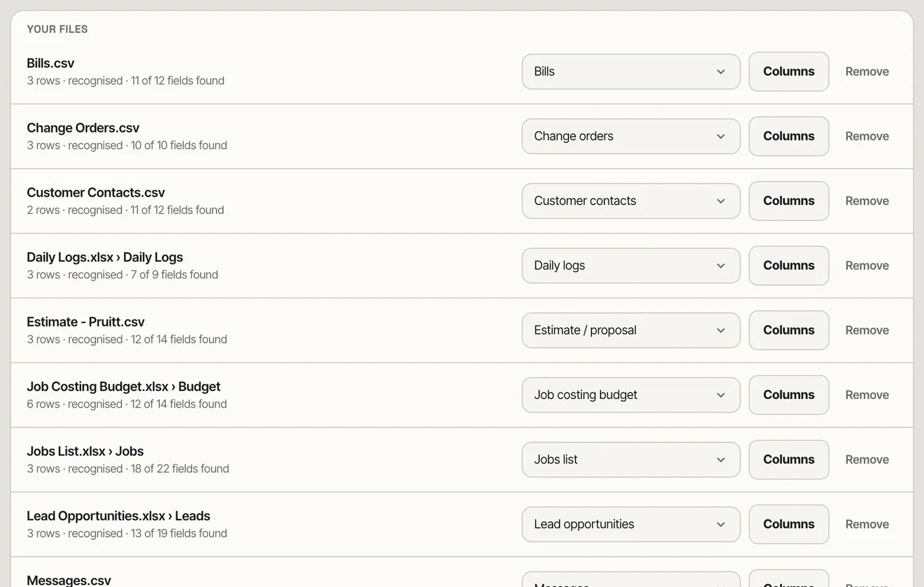Click the '10 of 10 fields found' status
This screenshot has width=924, height=587.
(x=179, y=146)
